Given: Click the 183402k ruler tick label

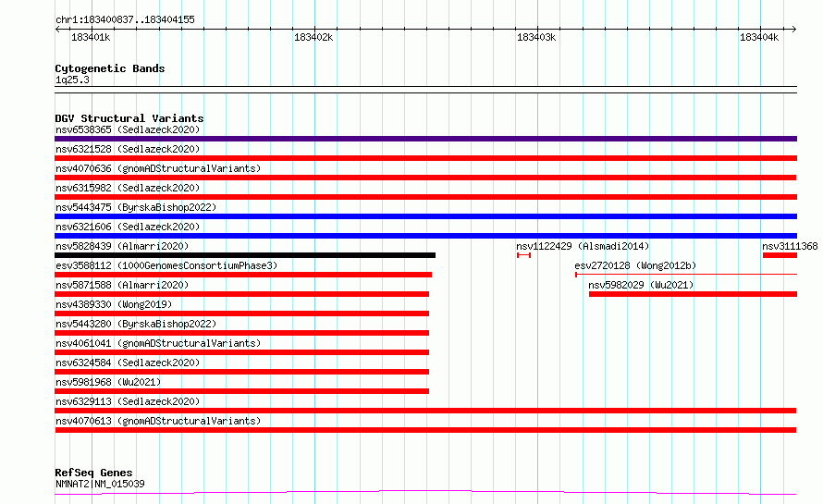Looking at the screenshot, I should [x=313, y=37].
